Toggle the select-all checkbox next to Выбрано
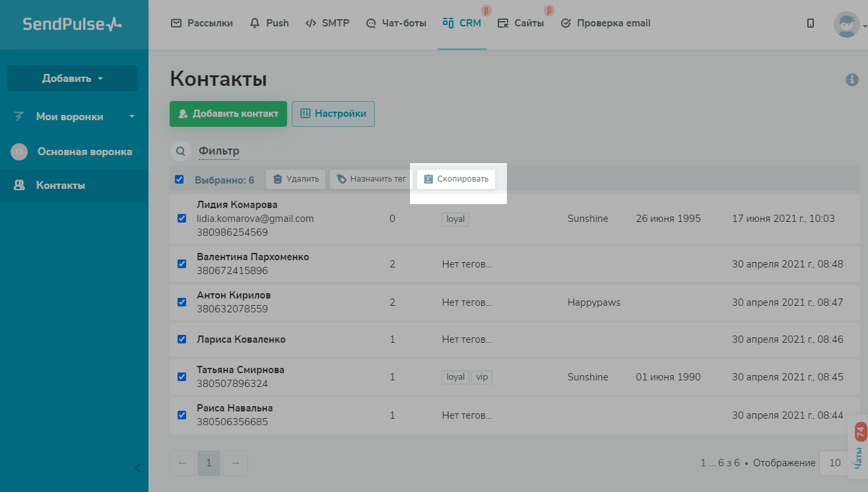868x492 pixels. coord(180,180)
